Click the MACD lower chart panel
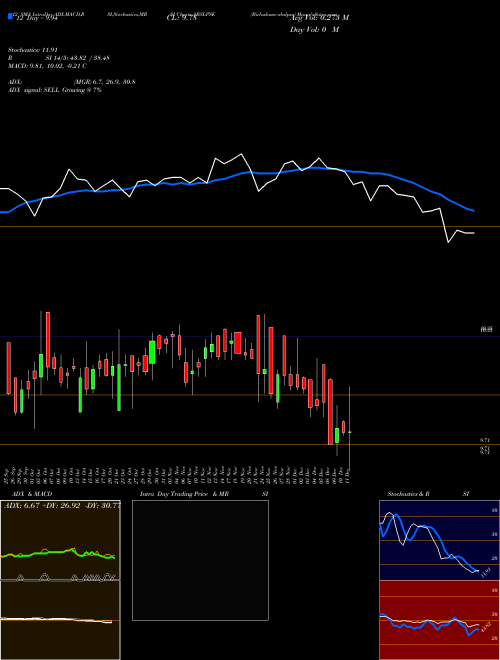500x660 pixels. (60, 620)
